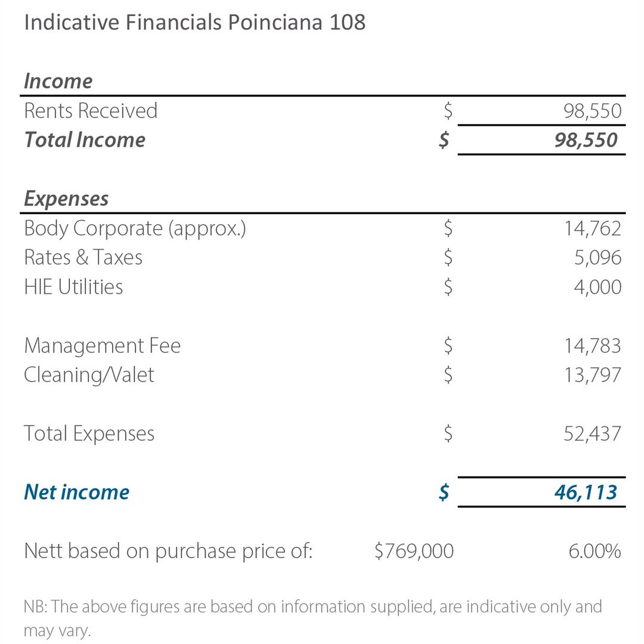Select the Total Income value 98,550
644x644 pixels.
point(586,140)
